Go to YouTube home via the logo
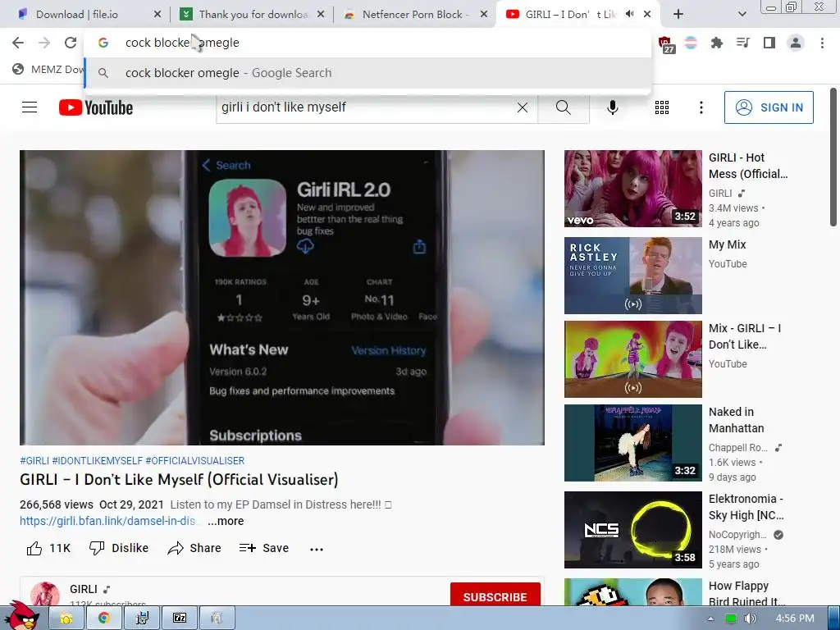 point(96,107)
